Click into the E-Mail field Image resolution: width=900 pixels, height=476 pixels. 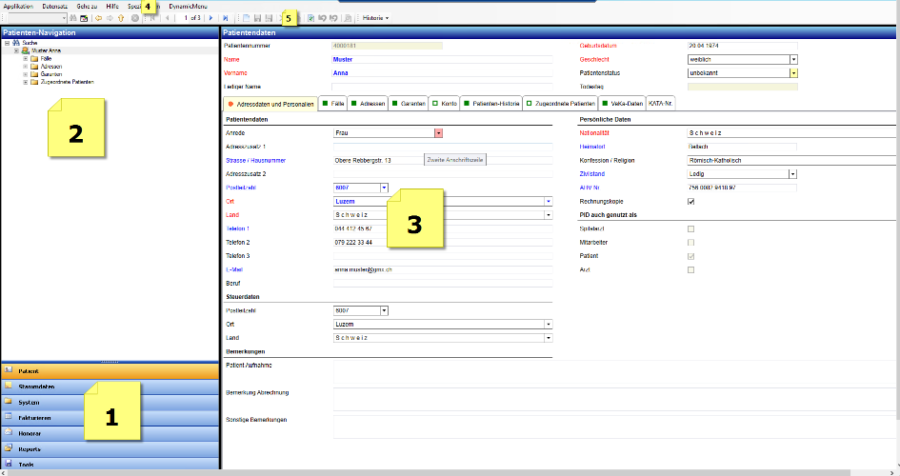440,269
